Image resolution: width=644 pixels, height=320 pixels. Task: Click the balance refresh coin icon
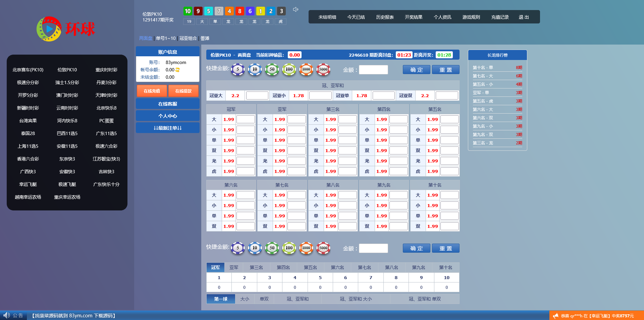178,70
